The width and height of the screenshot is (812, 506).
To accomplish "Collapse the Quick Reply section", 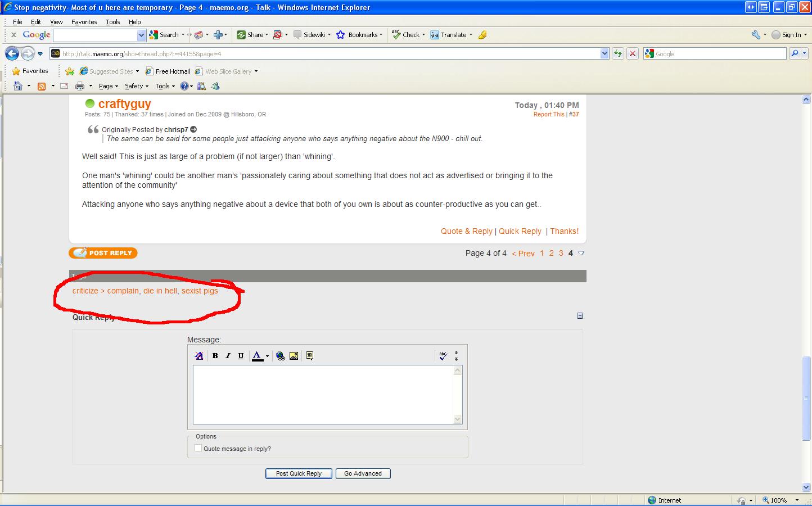I will pyautogui.click(x=580, y=316).
